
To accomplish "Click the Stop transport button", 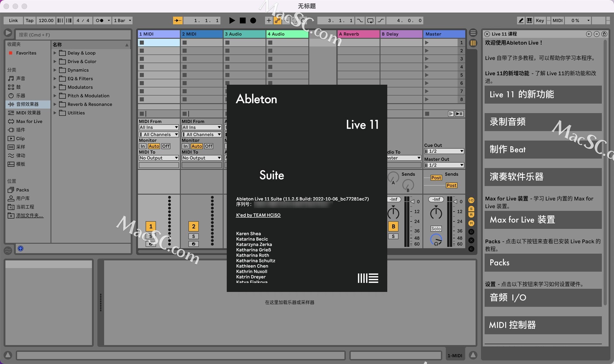I will (x=243, y=20).
